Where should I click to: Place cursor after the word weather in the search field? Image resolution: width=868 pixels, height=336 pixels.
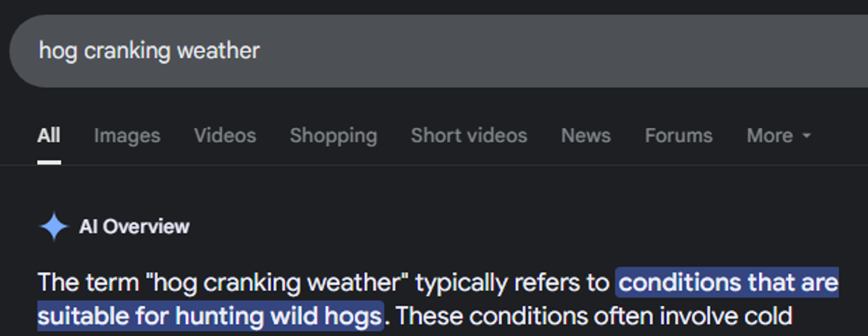[261, 51]
